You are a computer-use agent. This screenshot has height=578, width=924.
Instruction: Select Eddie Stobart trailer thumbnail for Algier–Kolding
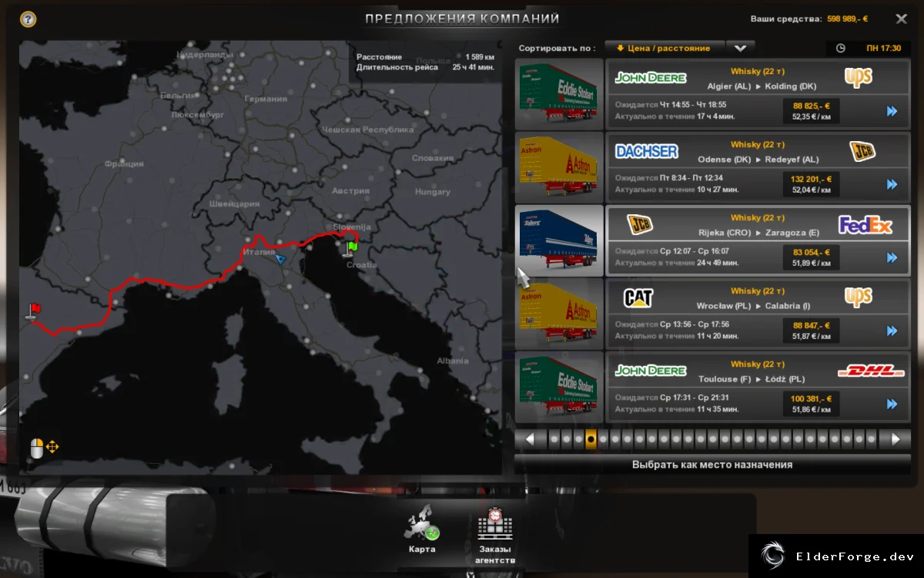point(559,94)
